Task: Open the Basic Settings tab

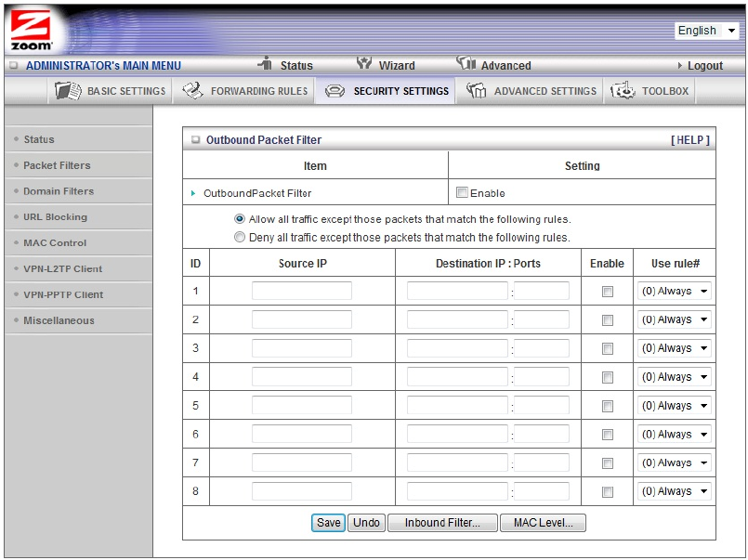Action: coord(110,91)
